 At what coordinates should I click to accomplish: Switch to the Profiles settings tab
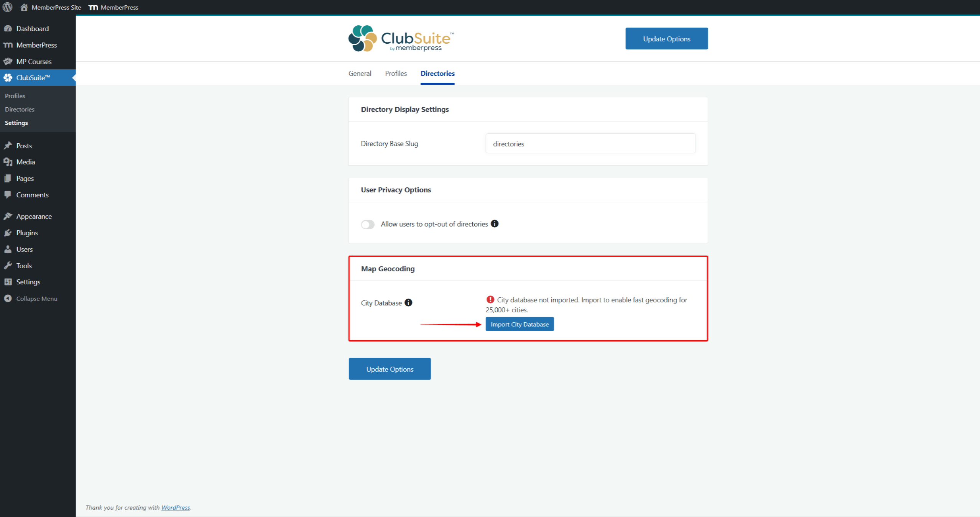pyautogui.click(x=396, y=73)
